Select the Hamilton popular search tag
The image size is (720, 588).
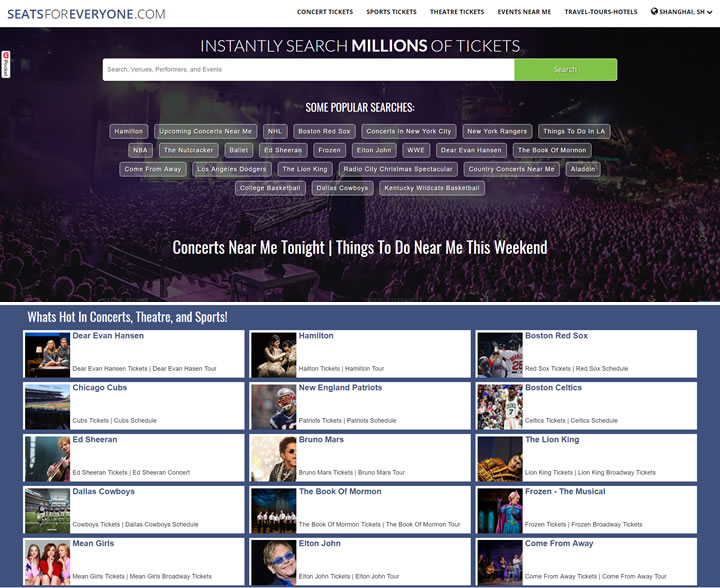pyautogui.click(x=129, y=131)
